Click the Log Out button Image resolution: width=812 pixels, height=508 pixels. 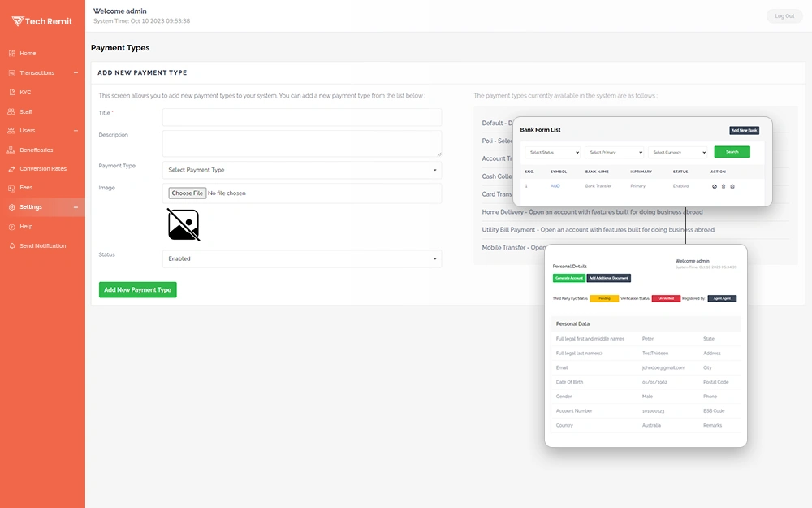(x=784, y=16)
